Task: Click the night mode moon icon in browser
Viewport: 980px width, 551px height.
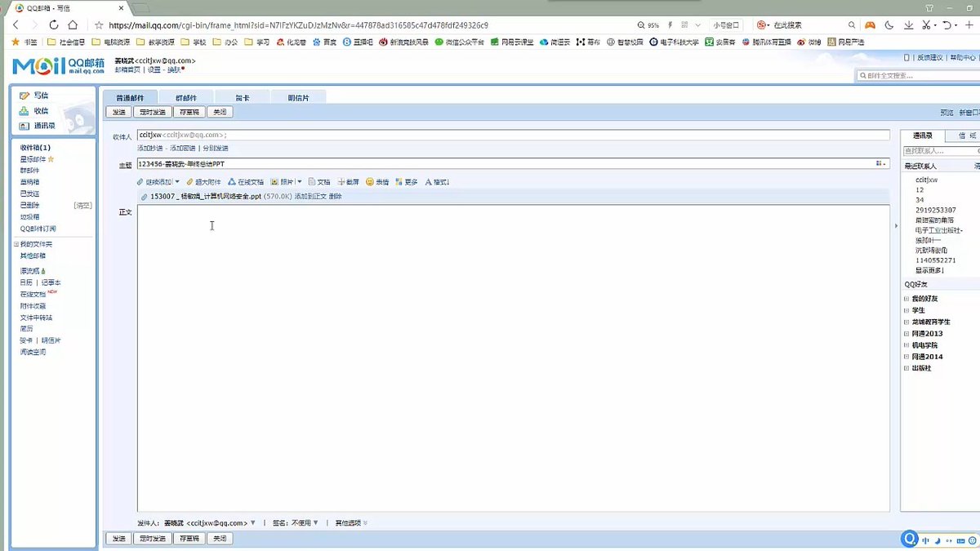Action: point(890,25)
